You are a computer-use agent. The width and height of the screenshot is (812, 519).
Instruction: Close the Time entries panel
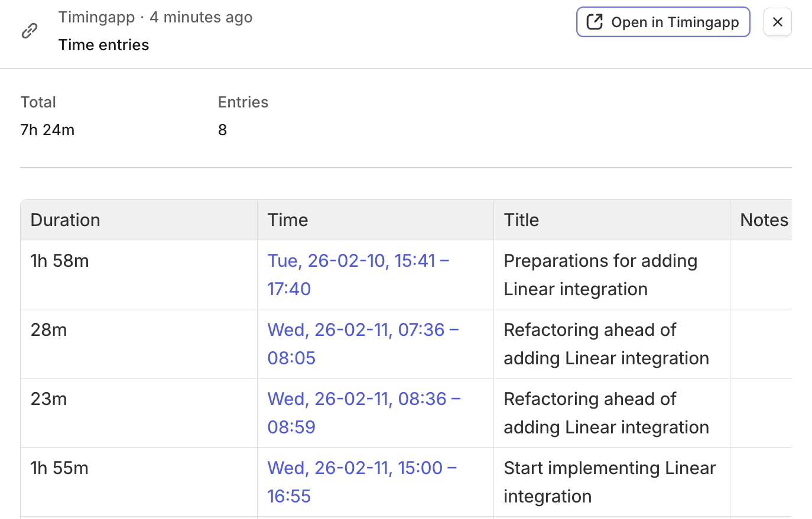(x=777, y=22)
